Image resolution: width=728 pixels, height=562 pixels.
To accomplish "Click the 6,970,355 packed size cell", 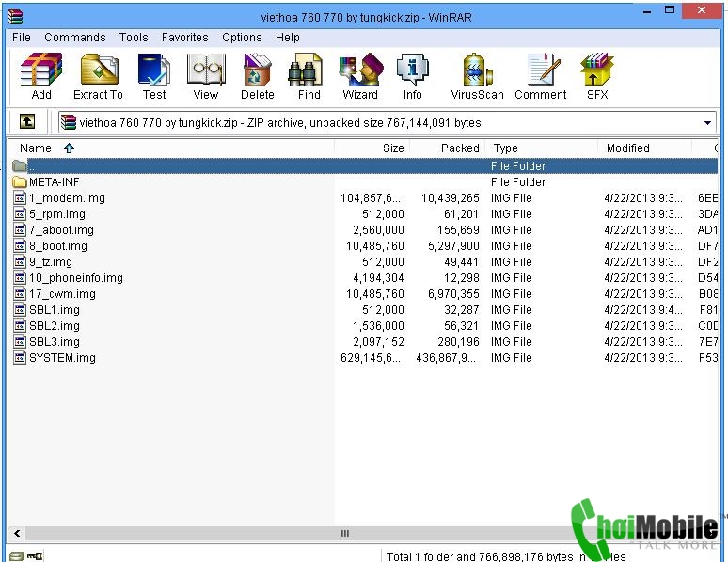I will (x=453, y=294).
